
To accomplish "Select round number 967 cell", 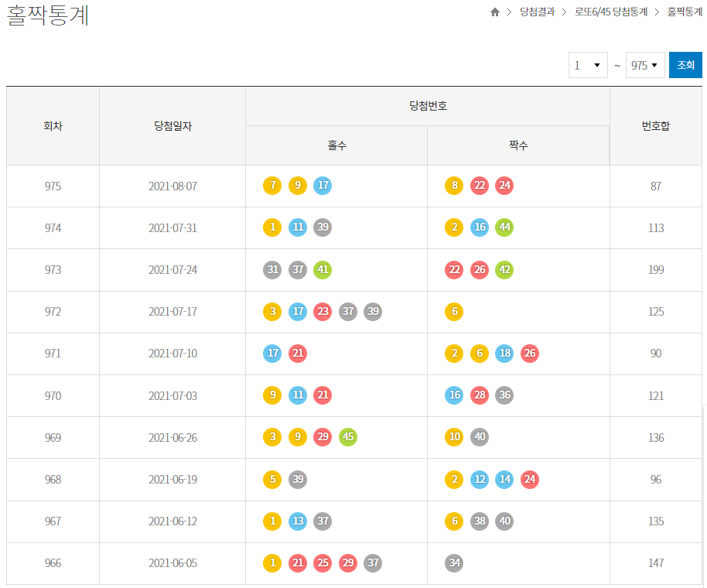I will [53, 521].
